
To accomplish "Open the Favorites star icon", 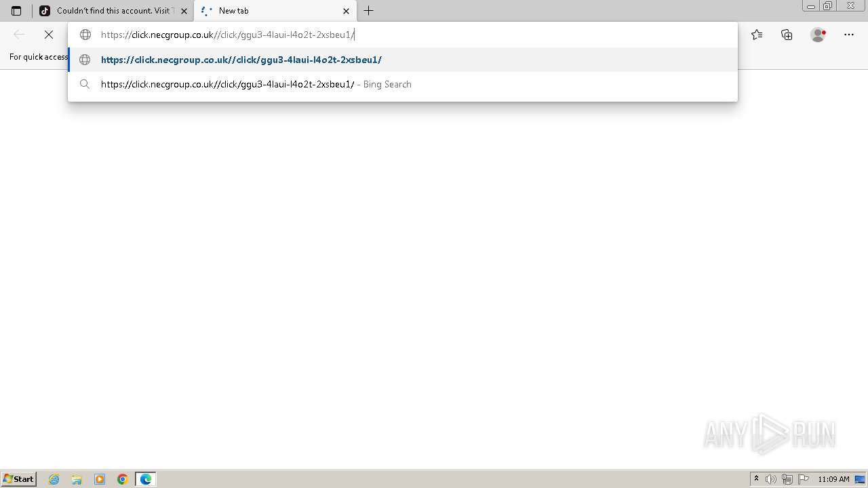I will coord(757,35).
